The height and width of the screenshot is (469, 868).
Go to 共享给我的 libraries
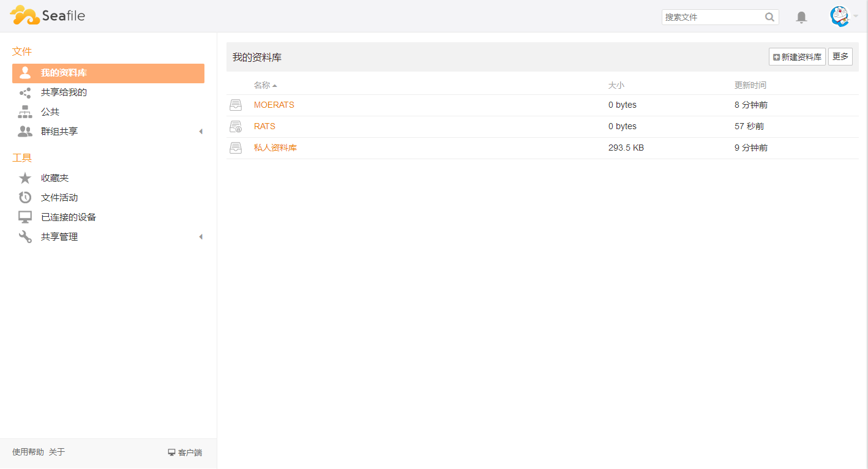(x=64, y=92)
